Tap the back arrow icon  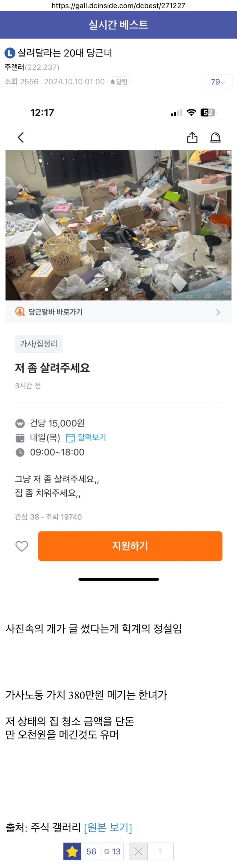coord(21,137)
